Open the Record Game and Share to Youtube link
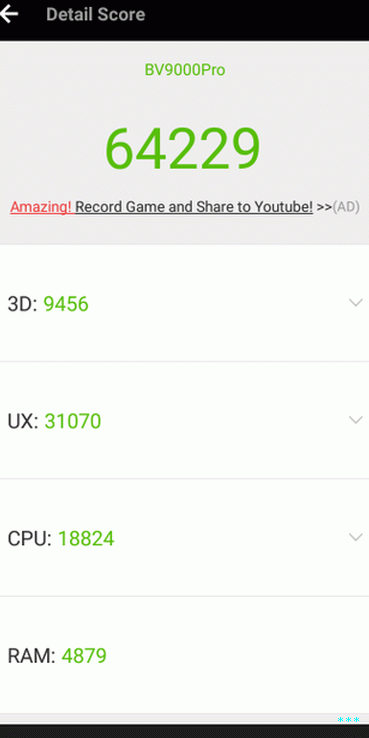Image resolution: width=369 pixels, height=738 pixels. pos(194,207)
